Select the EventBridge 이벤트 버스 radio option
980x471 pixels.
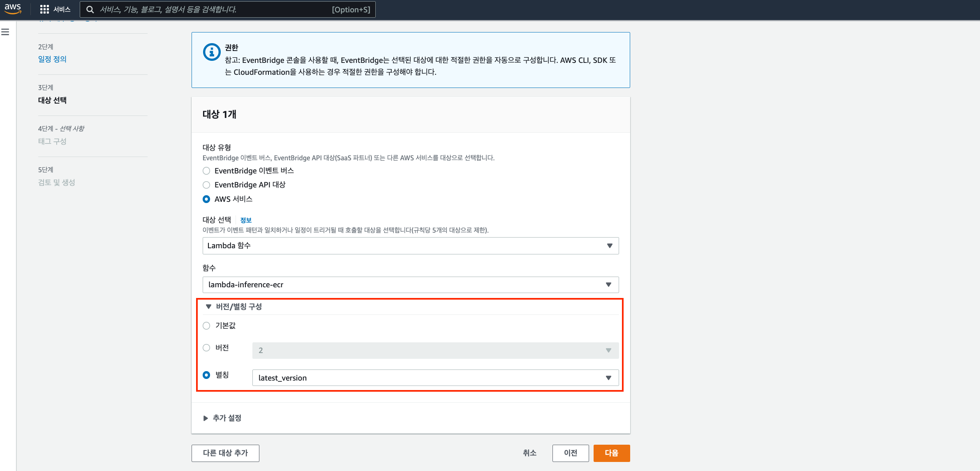pos(206,171)
